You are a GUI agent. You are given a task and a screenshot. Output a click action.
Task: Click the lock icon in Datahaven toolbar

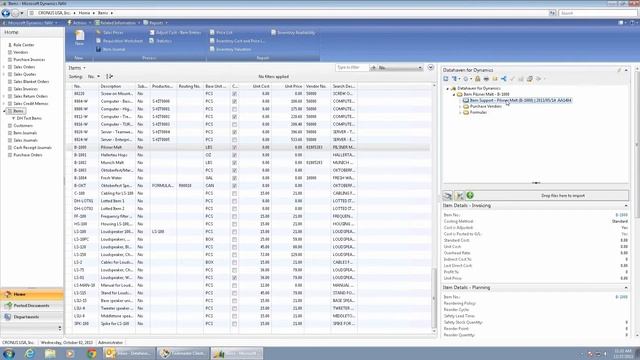click(477, 79)
